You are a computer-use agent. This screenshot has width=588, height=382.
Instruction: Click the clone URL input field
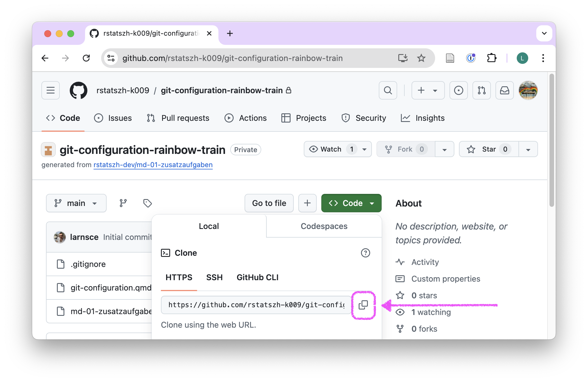(256, 305)
